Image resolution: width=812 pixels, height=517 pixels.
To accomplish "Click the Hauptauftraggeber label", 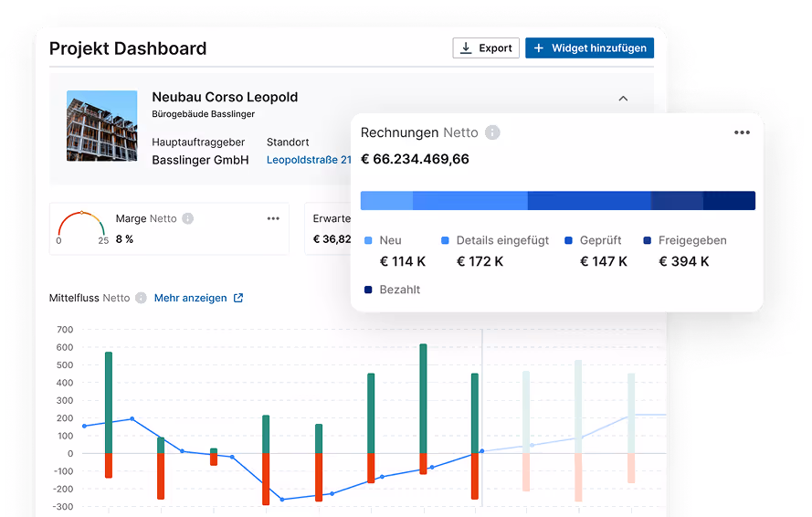I will click(198, 142).
